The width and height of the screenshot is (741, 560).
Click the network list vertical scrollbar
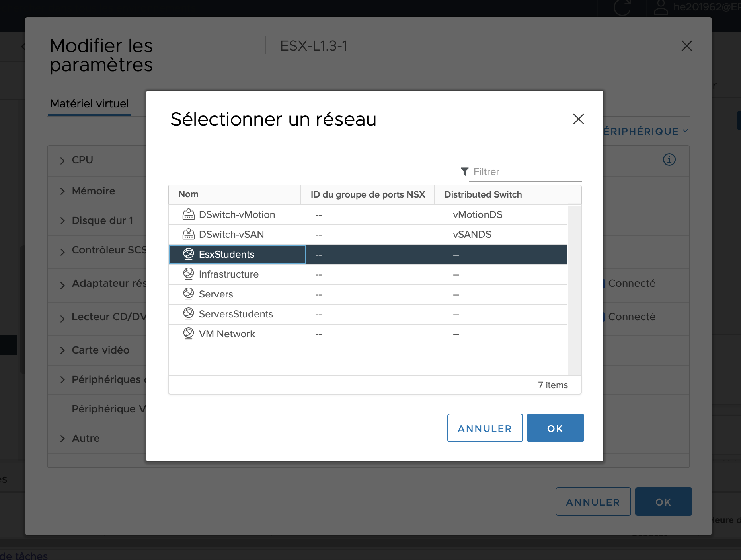click(574, 290)
